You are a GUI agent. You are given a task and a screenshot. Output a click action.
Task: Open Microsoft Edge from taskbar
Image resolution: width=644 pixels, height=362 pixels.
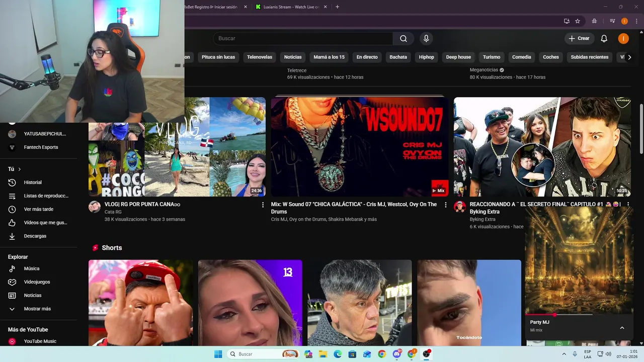pyautogui.click(x=338, y=354)
